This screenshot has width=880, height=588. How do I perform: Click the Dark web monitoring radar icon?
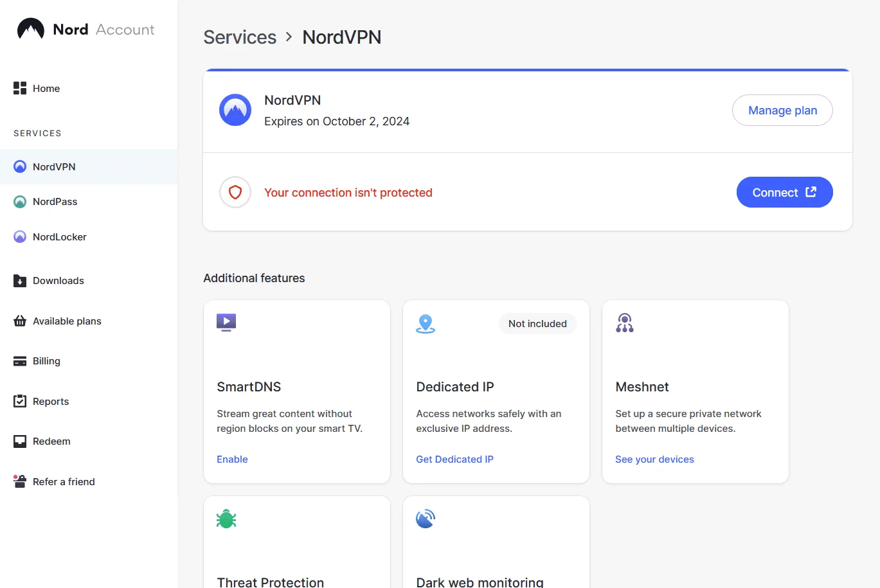point(426,519)
